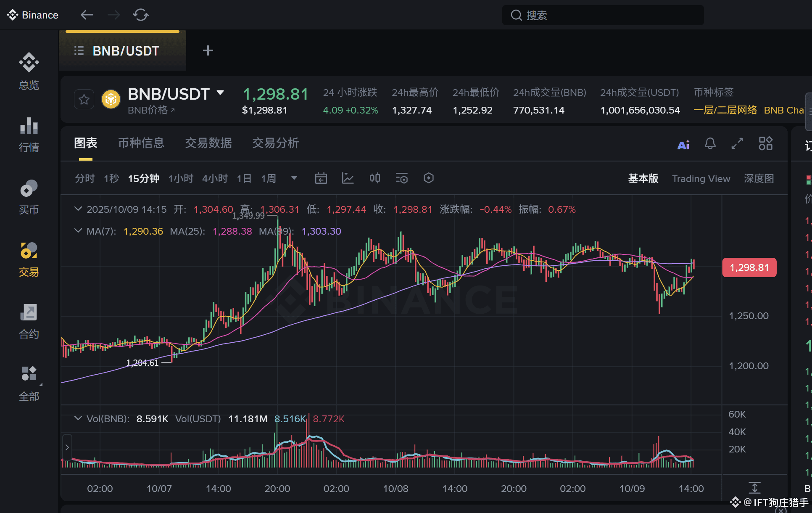
Task: Collapse the MA(7) indicator row
Action: point(78,231)
